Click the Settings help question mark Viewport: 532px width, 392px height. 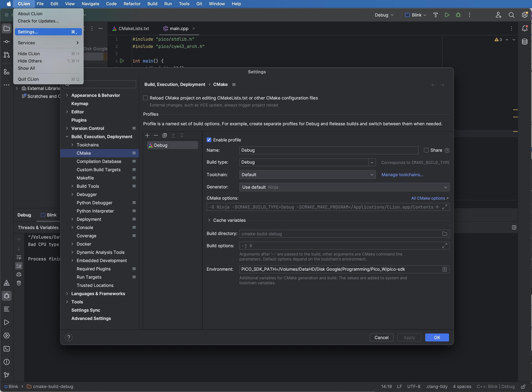[69, 337]
